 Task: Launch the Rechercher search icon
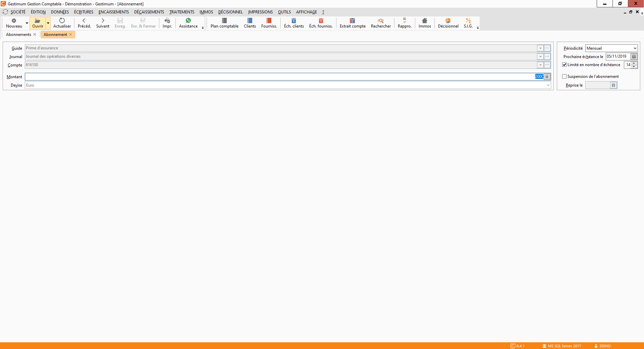pos(381,21)
